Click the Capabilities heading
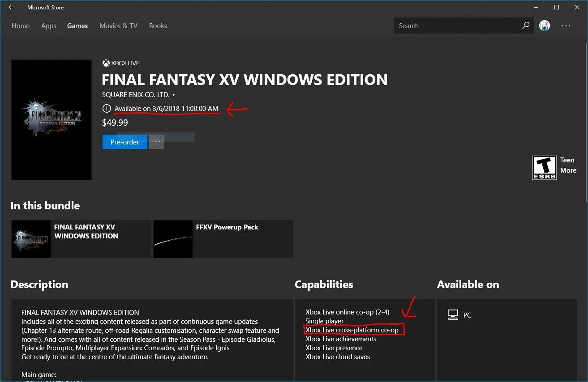 click(x=324, y=284)
